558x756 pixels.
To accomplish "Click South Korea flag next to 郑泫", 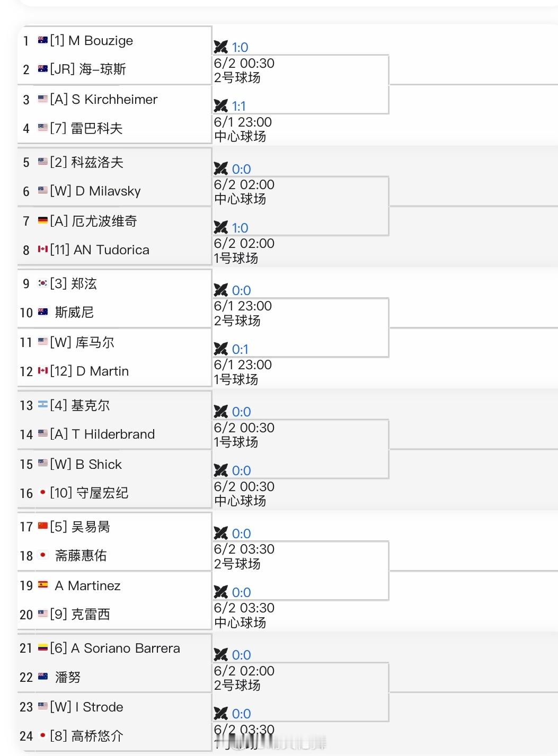I will pos(43,283).
